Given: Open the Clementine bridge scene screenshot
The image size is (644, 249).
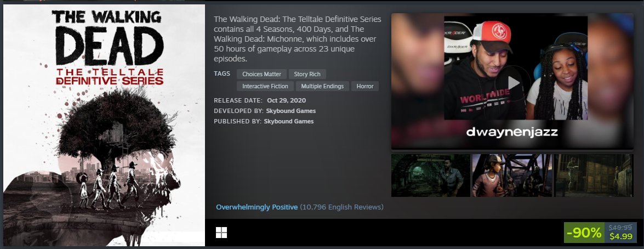Looking at the screenshot, I should 512,176.
